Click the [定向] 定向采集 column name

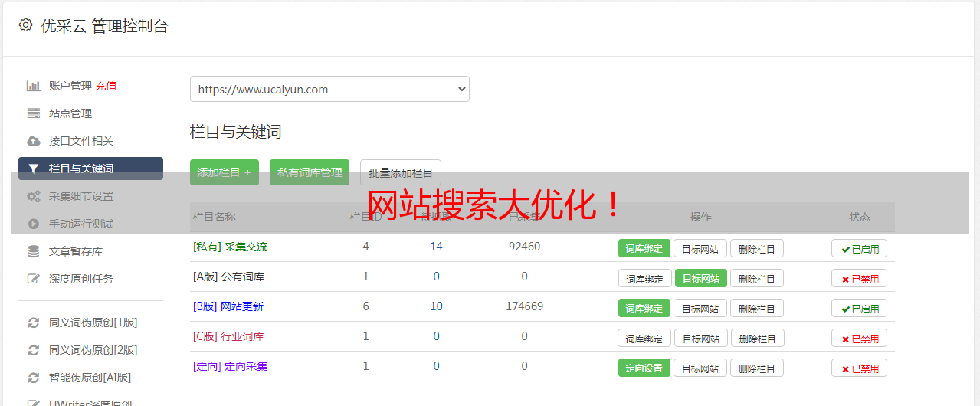click(231, 366)
